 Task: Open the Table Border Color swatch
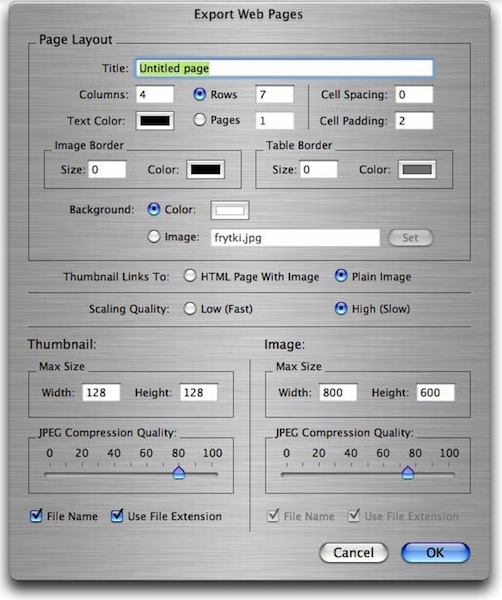pyautogui.click(x=417, y=170)
